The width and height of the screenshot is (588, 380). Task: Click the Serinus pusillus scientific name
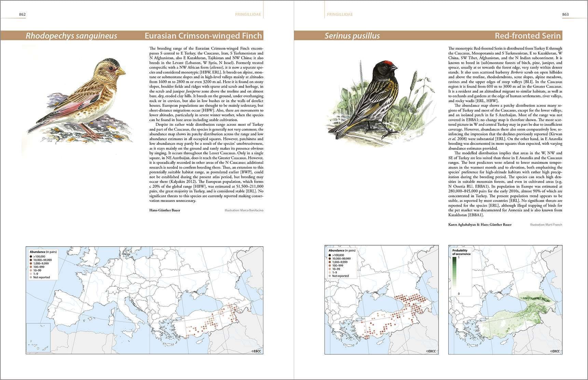click(x=352, y=36)
